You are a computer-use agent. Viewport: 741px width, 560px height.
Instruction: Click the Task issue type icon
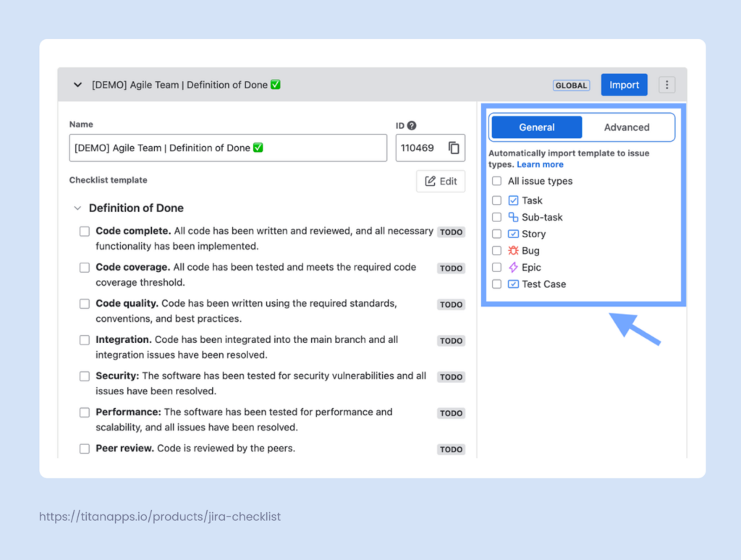[x=512, y=200]
